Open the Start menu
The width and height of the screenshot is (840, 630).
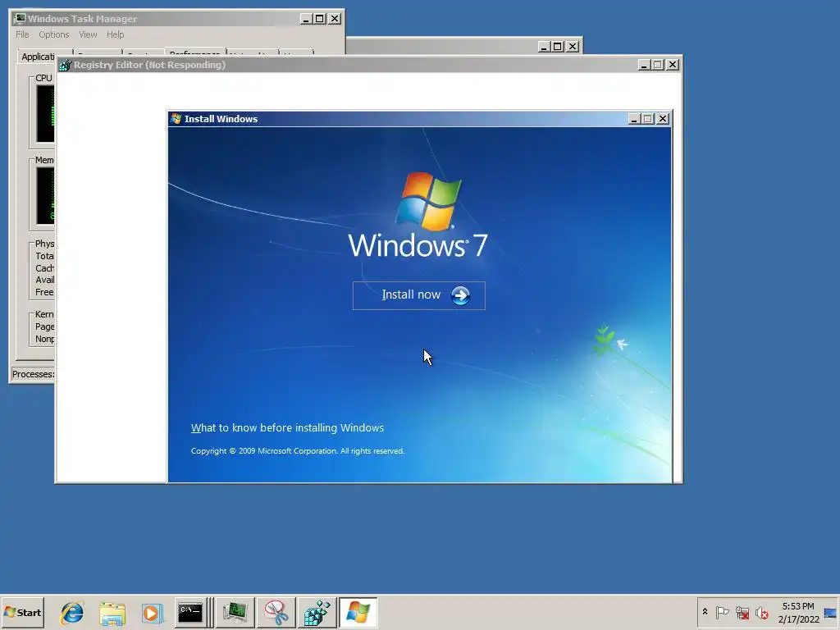point(22,612)
